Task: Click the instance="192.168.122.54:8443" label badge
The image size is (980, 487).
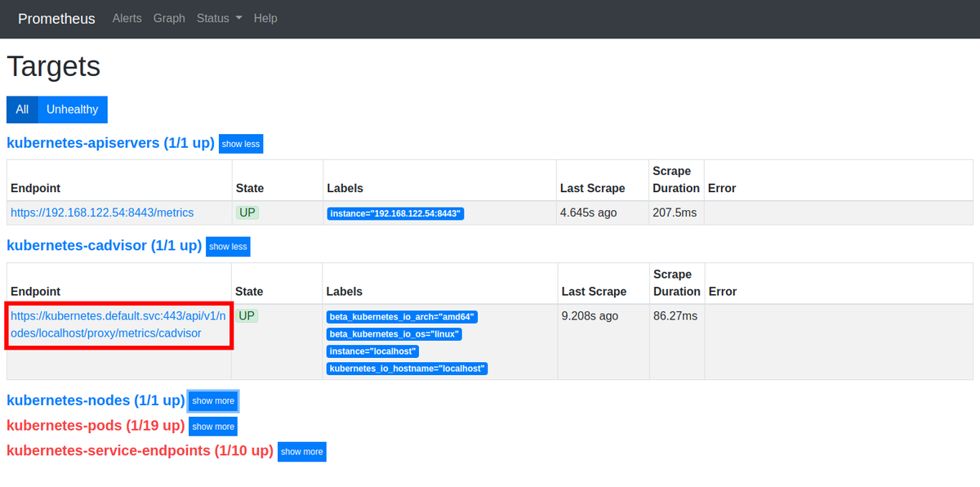Action: [395, 214]
